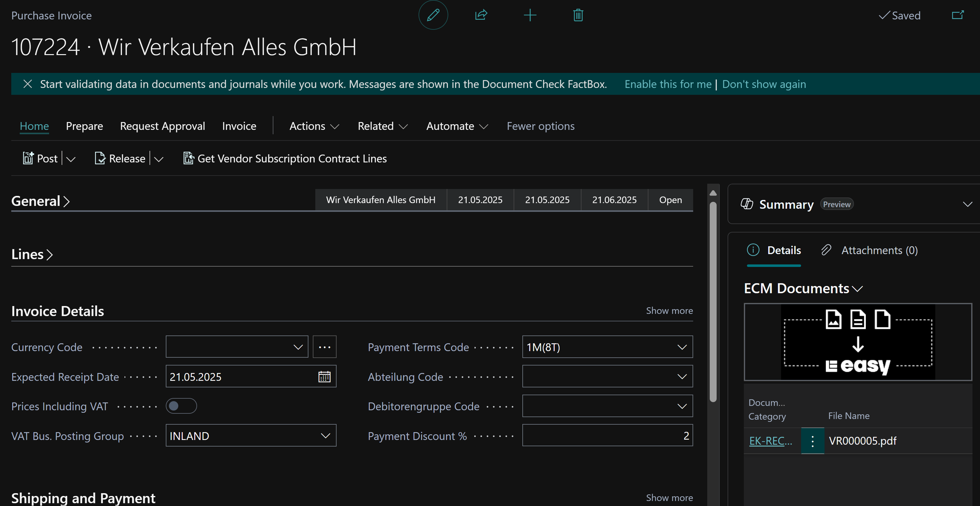Image resolution: width=980 pixels, height=506 pixels.
Task: Expand the Summary panel chevron
Action: pyautogui.click(x=967, y=204)
